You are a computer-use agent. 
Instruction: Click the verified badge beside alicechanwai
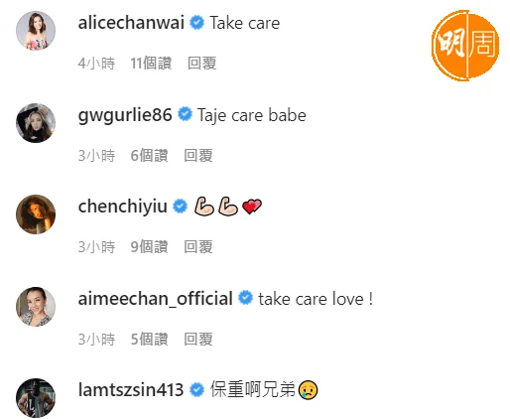point(197,23)
